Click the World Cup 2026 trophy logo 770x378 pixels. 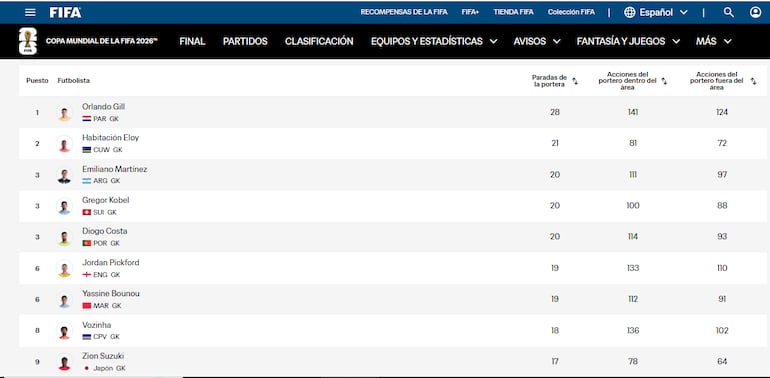(28, 41)
